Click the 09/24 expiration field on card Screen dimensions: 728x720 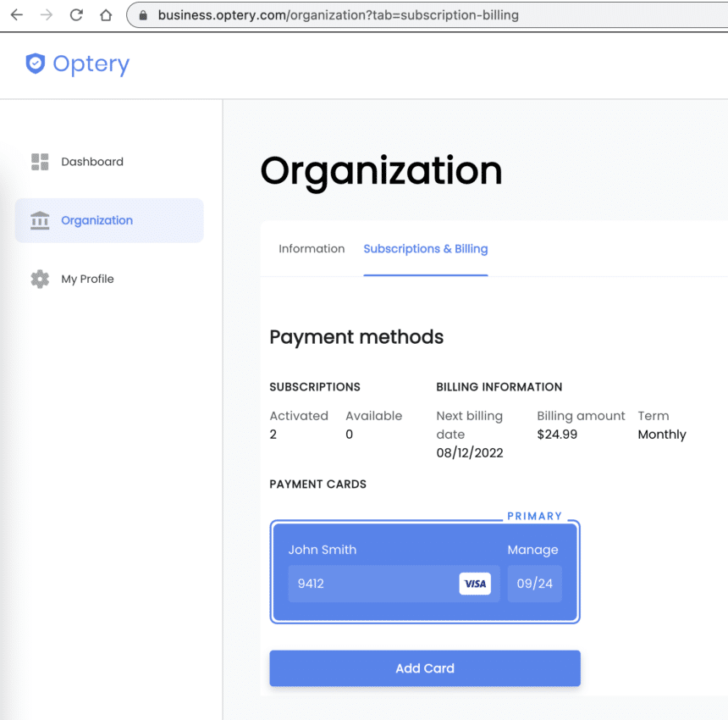(x=534, y=584)
